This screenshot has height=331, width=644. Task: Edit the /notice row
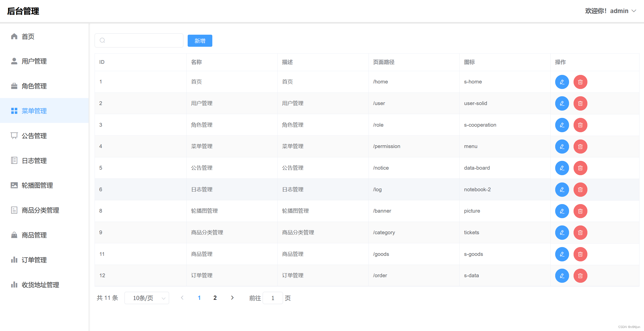[x=562, y=168]
